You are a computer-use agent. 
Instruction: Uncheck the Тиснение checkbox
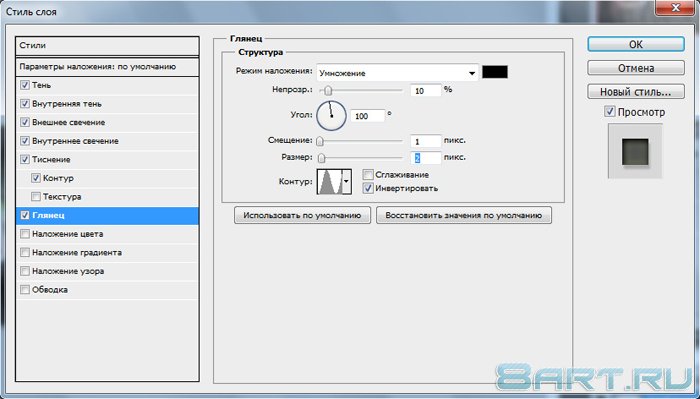point(25,159)
